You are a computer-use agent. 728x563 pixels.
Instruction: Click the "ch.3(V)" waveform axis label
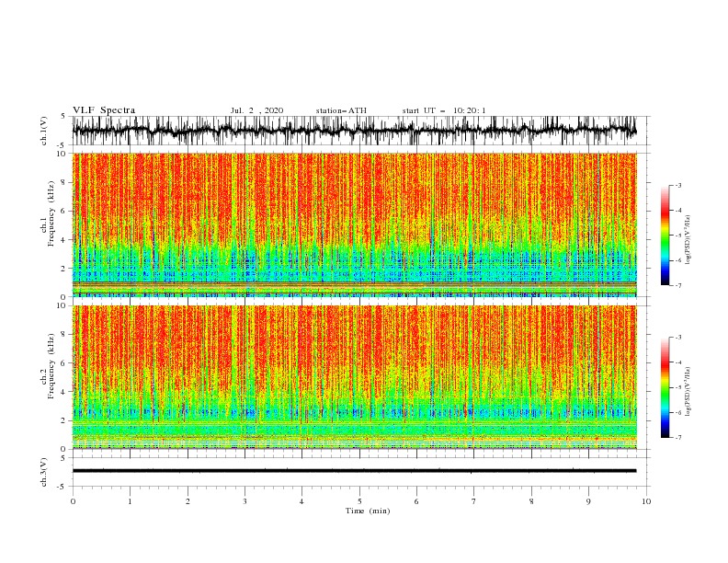44,472
